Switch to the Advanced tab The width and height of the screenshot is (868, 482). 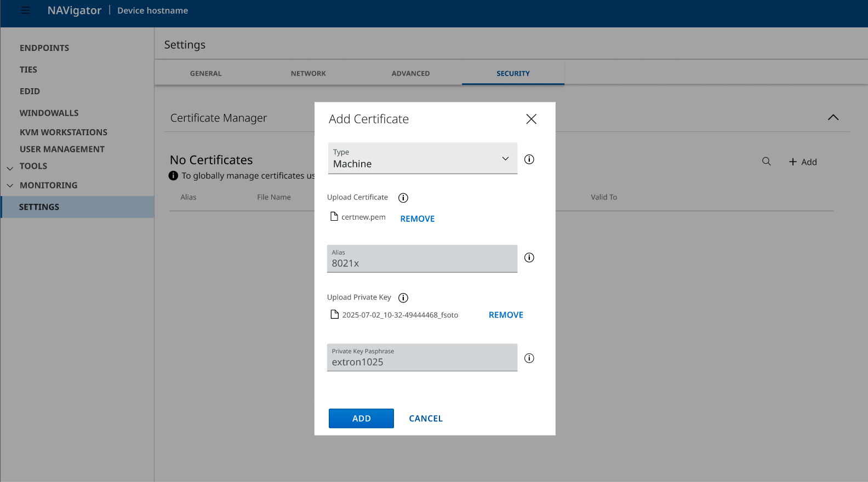[410, 73]
